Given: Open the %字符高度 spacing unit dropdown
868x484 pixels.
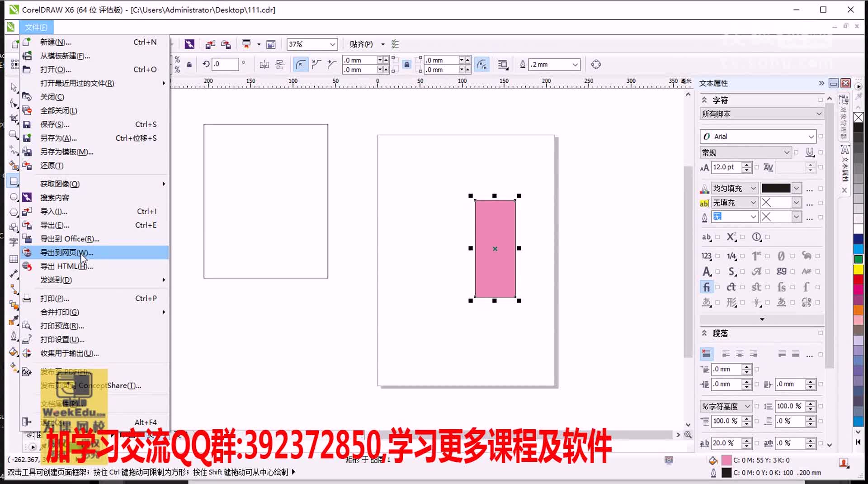Looking at the screenshot, I should tap(747, 406).
